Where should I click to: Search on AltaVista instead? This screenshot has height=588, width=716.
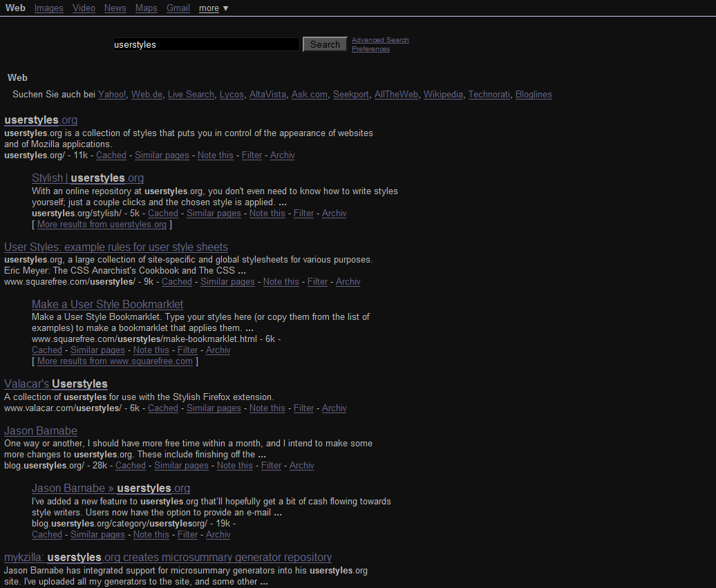(267, 94)
